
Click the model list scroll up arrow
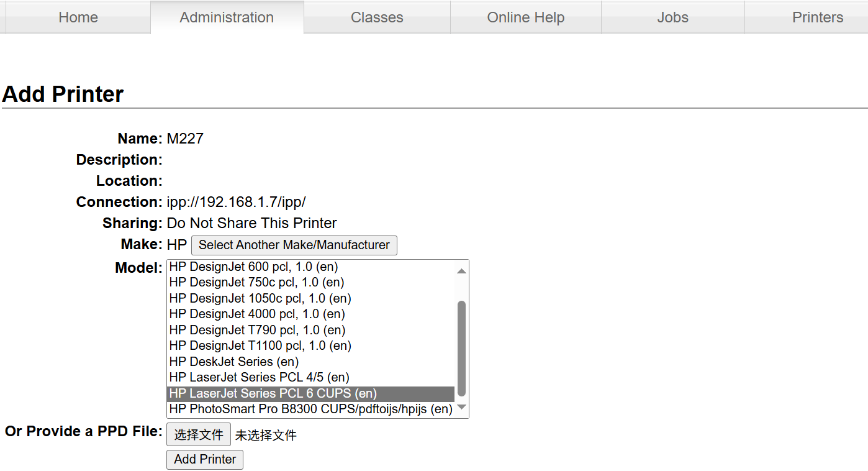(461, 271)
